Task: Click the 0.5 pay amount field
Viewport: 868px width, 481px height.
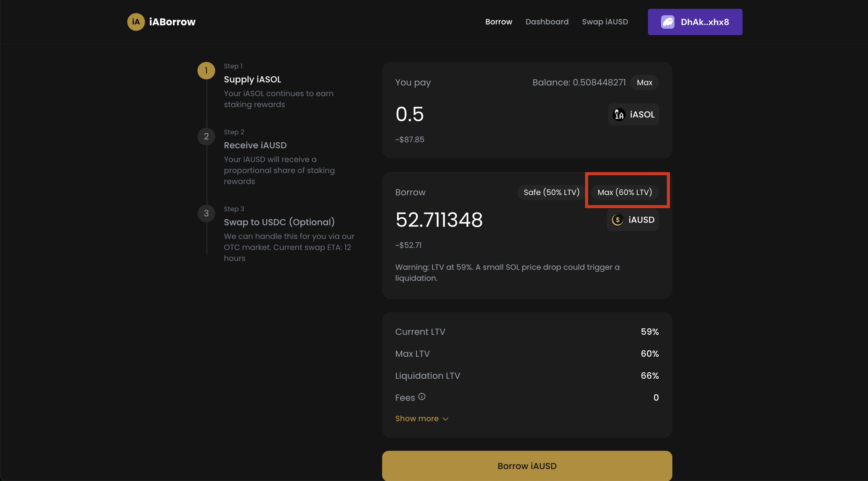Action: 409,114
